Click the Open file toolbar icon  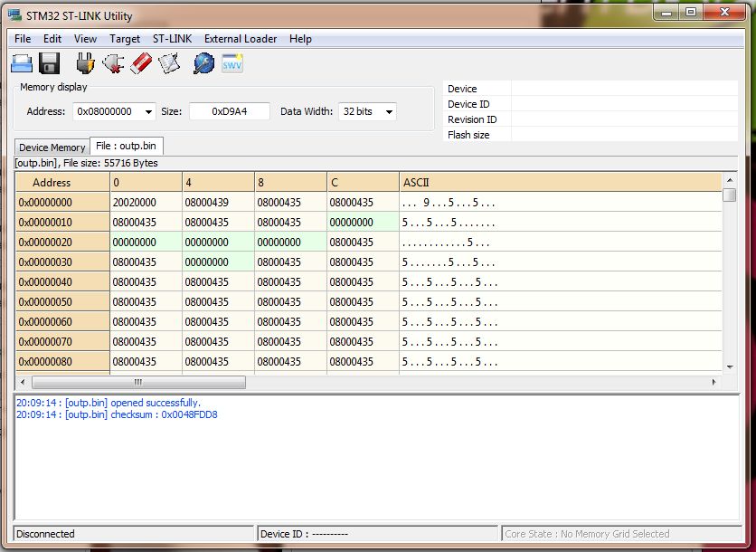click(22, 63)
